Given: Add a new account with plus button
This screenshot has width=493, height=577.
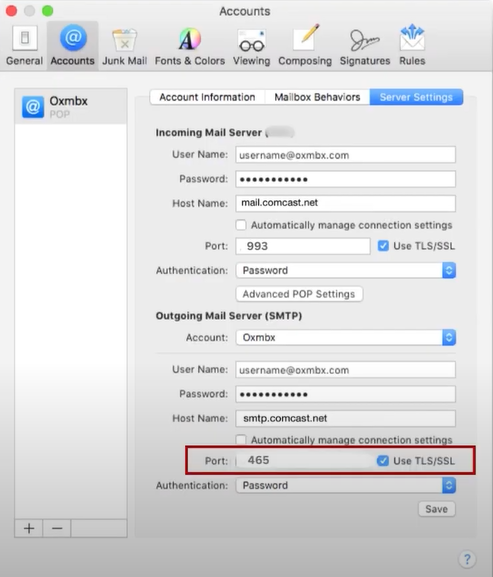Looking at the screenshot, I should tap(29, 528).
